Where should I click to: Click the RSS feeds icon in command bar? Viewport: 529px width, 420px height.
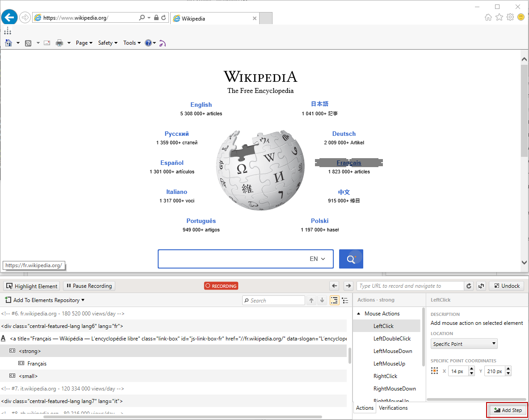(x=28, y=43)
